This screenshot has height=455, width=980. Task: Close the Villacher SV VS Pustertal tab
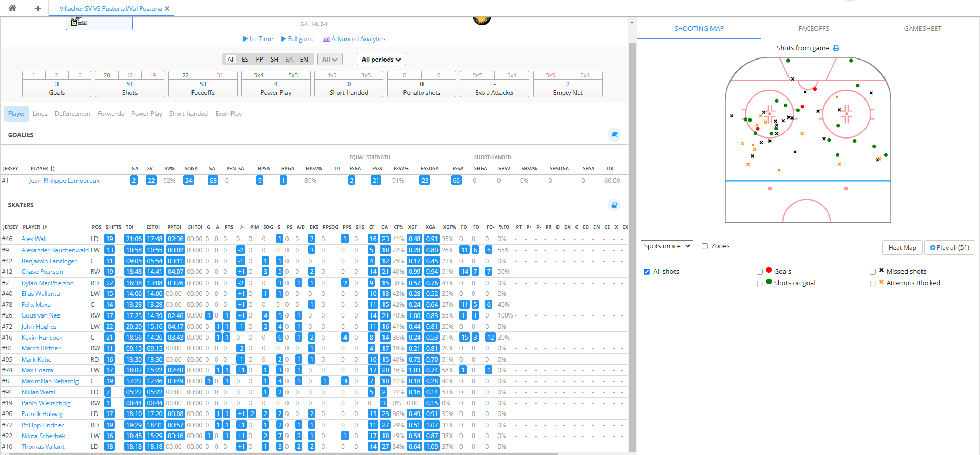tap(167, 9)
